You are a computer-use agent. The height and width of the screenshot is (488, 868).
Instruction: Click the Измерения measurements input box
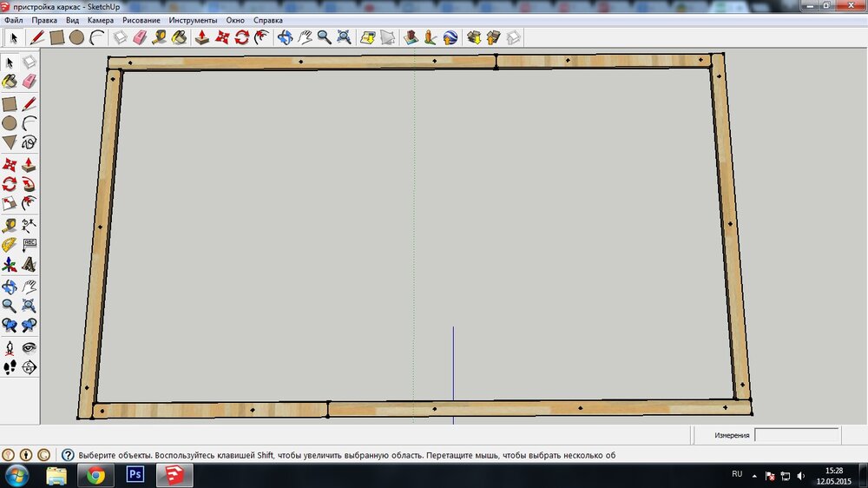pyautogui.click(x=797, y=435)
